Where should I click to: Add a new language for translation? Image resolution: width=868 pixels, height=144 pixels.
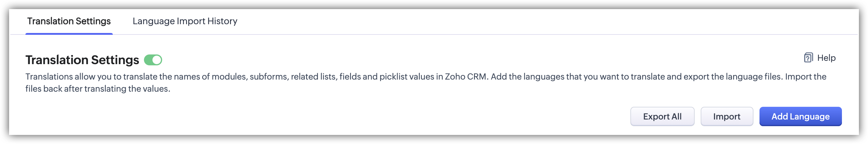(800, 116)
